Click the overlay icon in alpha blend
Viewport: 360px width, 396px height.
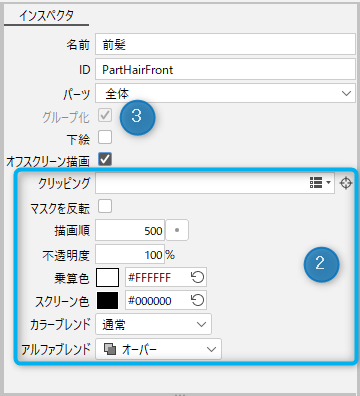110,349
